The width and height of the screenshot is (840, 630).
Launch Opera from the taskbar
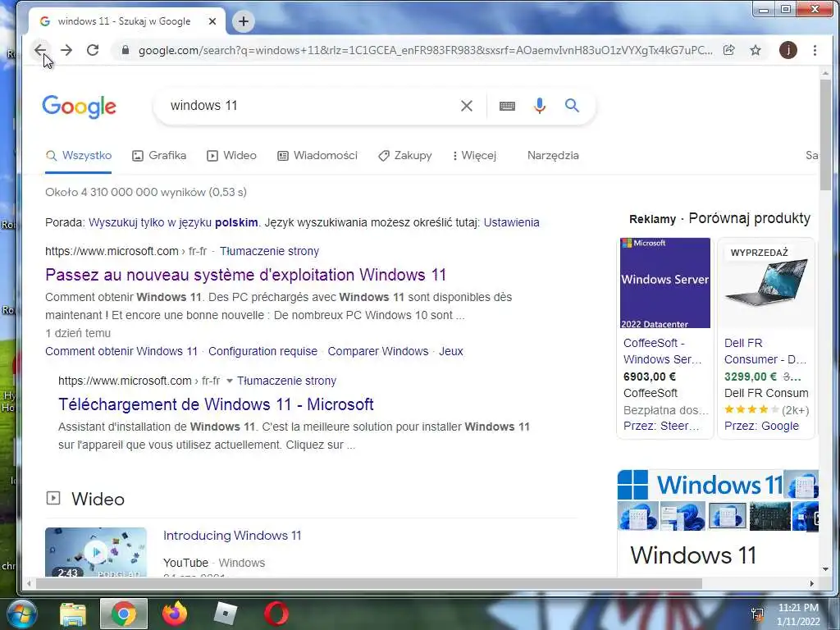click(276, 614)
